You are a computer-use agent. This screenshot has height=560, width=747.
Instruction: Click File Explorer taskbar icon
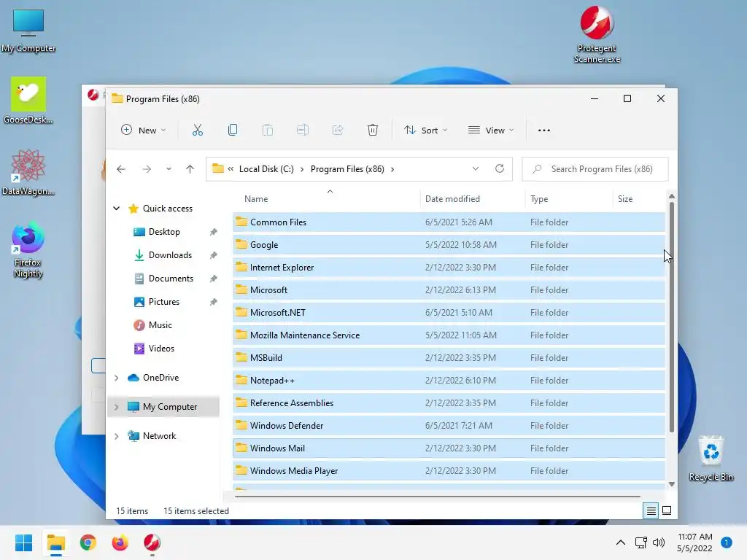(55, 542)
